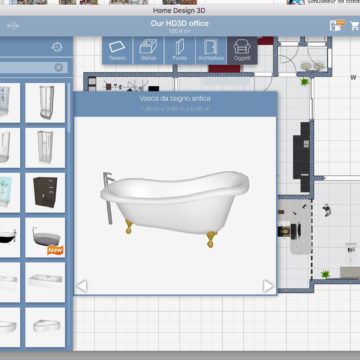Click the antique bathtub preview image
The height and width of the screenshot is (360, 360).
pyautogui.click(x=175, y=208)
